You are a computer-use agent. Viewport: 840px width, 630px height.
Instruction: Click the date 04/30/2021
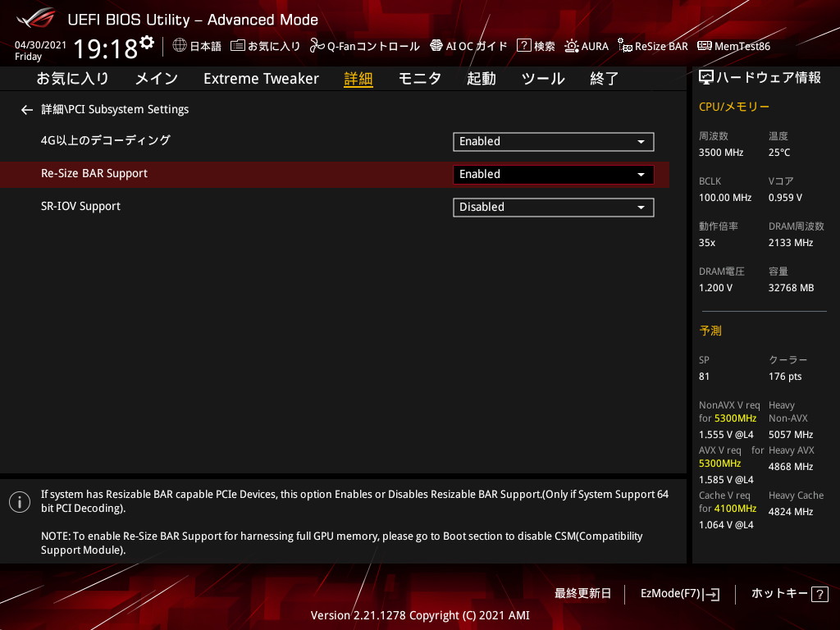tap(40, 45)
